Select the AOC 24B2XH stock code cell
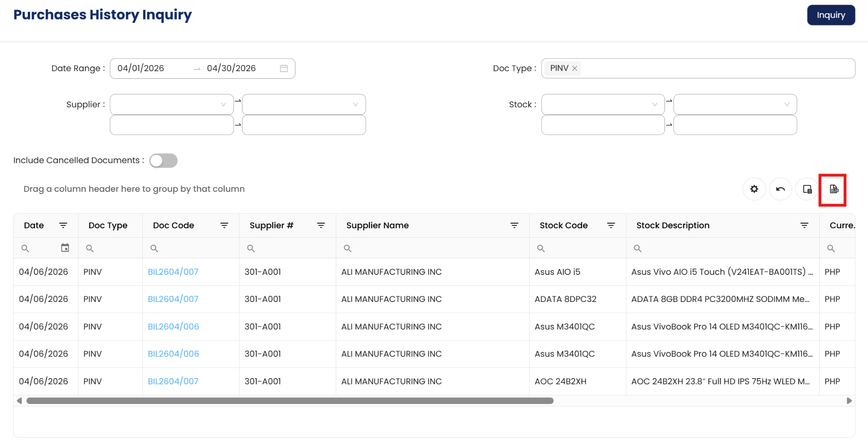Viewport: 868px width, 440px height. [x=578, y=381]
